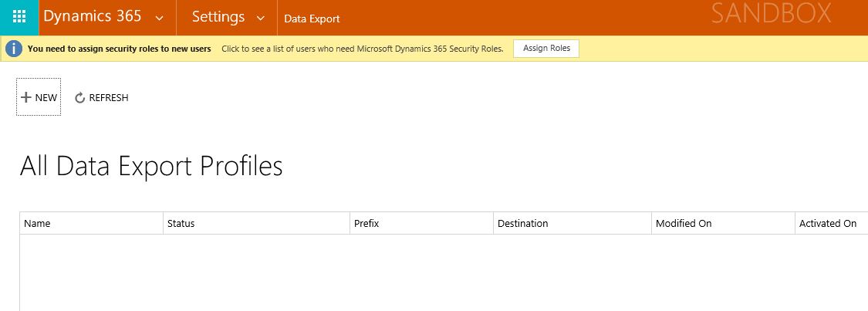Click the Destination column header
This screenshot has width=868, height=311.
(522, 223)
